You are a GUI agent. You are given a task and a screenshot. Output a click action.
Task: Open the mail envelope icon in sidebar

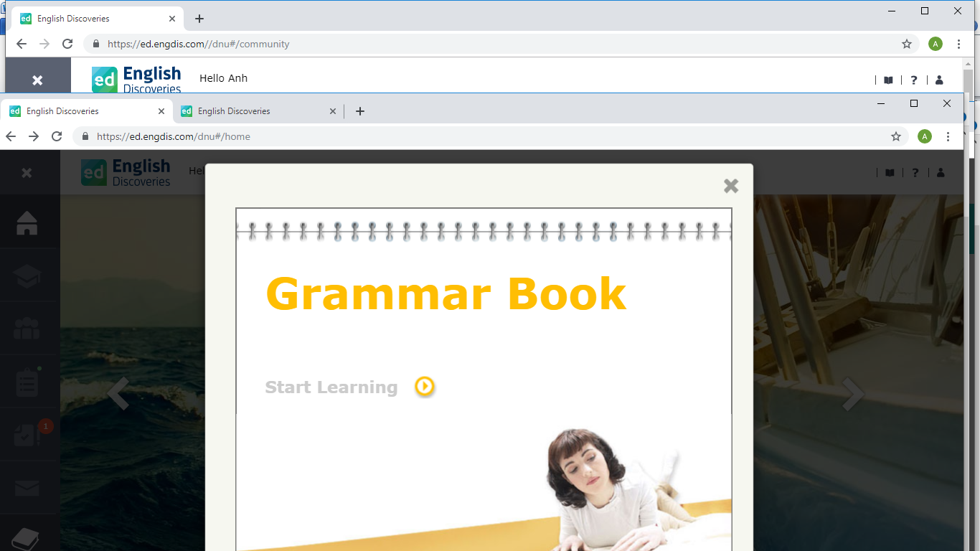coord(27,489)
